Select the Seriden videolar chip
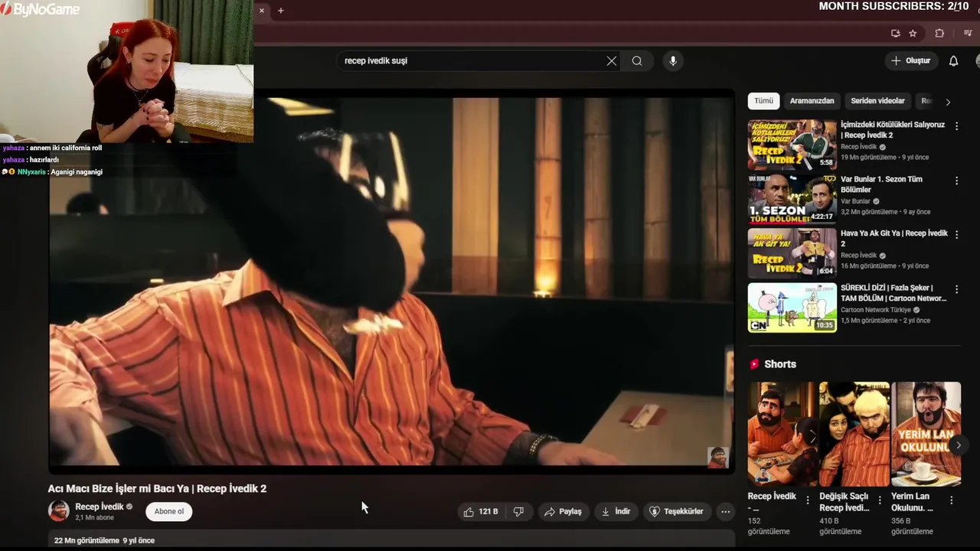Image resolution: width=980 pixels, height=551 pixels. click(877, 101)
